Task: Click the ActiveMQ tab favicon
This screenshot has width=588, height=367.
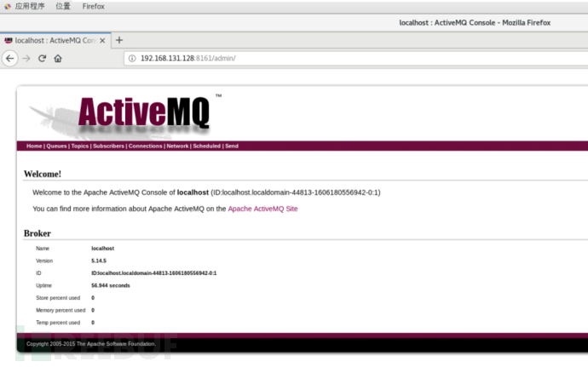Action: pyautogui.click(x=9, y=41)
